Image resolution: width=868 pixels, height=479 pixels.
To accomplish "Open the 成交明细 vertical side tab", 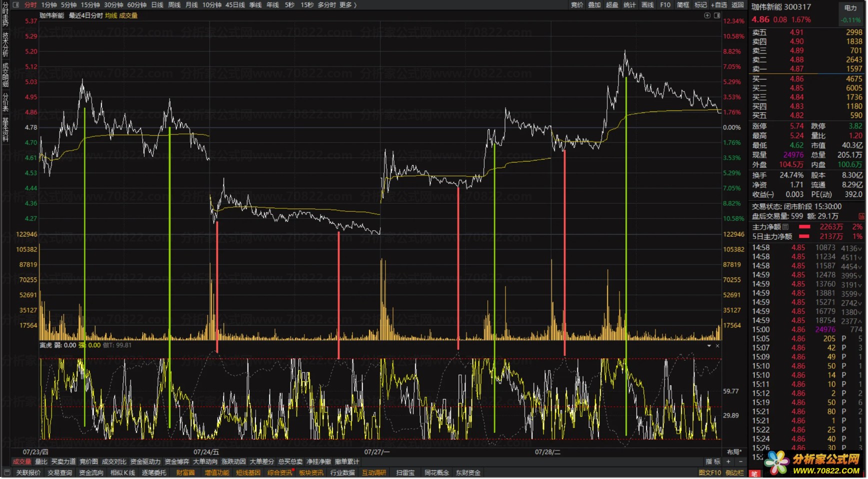I will pos(5,75).
